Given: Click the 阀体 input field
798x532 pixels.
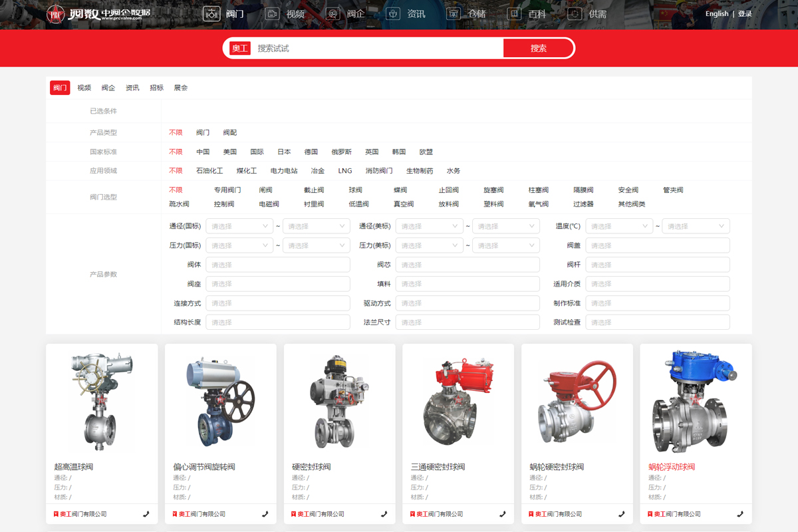Looking at the screenshot, I should (277, 265).
